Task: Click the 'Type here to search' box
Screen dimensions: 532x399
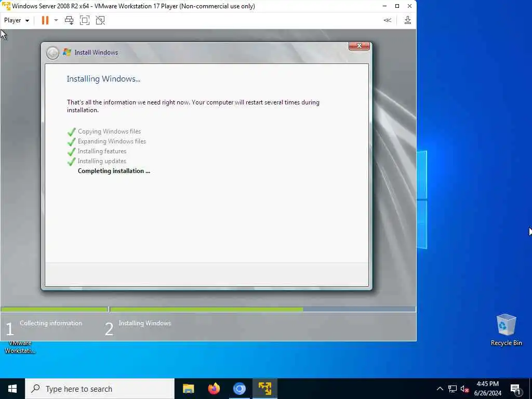Action: point(100,389)
